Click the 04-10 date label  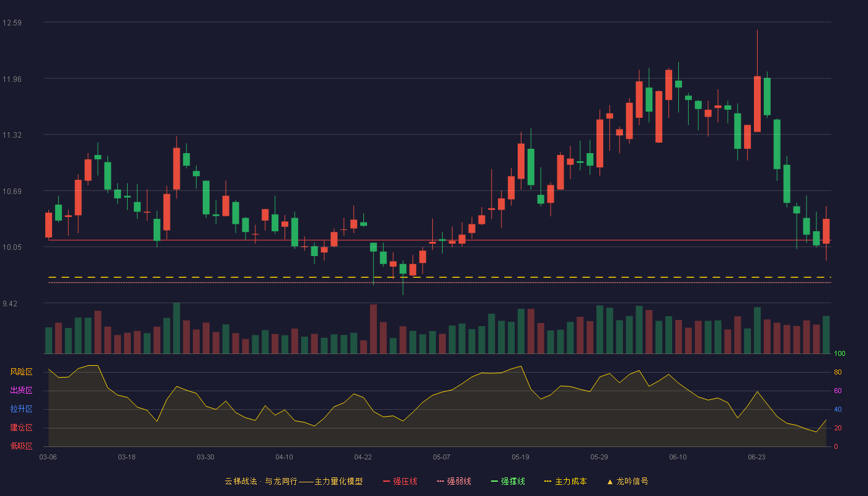284,457
